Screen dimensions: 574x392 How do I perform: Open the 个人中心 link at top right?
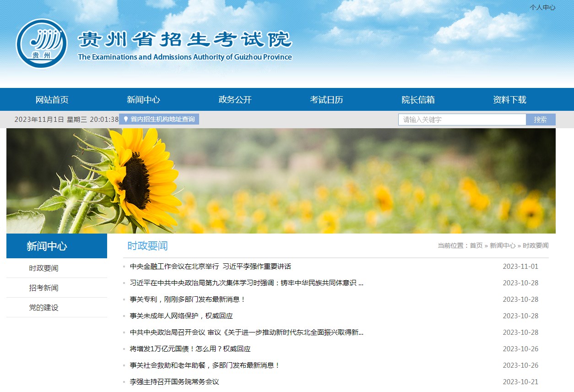543,8
